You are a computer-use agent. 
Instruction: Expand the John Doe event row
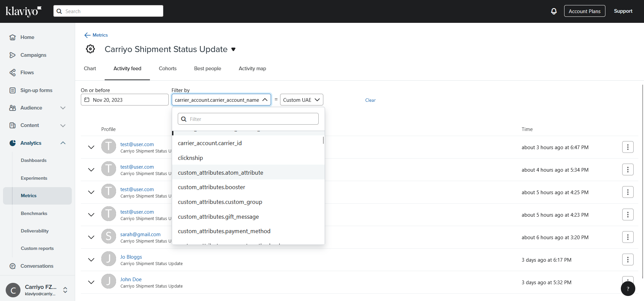(x=91, y=282)
